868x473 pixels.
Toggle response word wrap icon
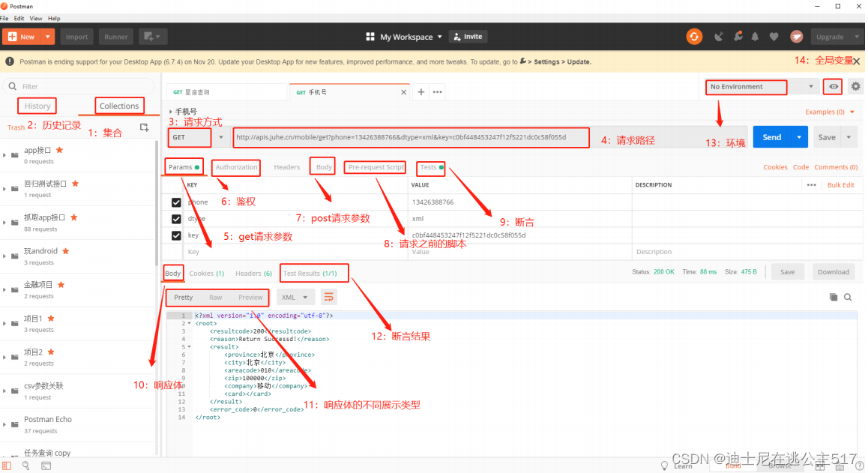click(x=328, y=298)
